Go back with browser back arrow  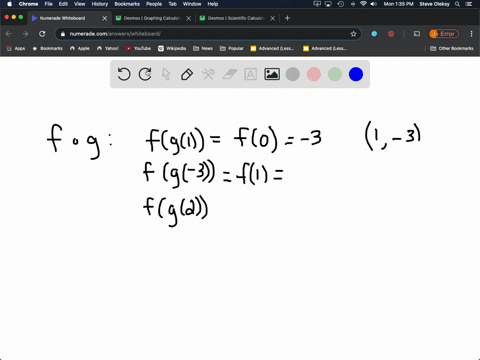pyautogui.click(x=9, y=34)
